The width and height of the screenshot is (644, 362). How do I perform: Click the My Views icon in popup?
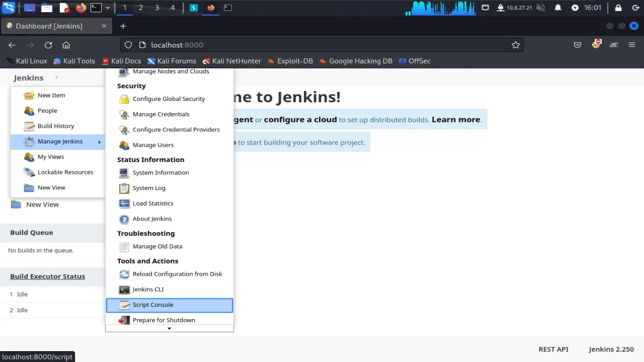click(x=29, y=157)
